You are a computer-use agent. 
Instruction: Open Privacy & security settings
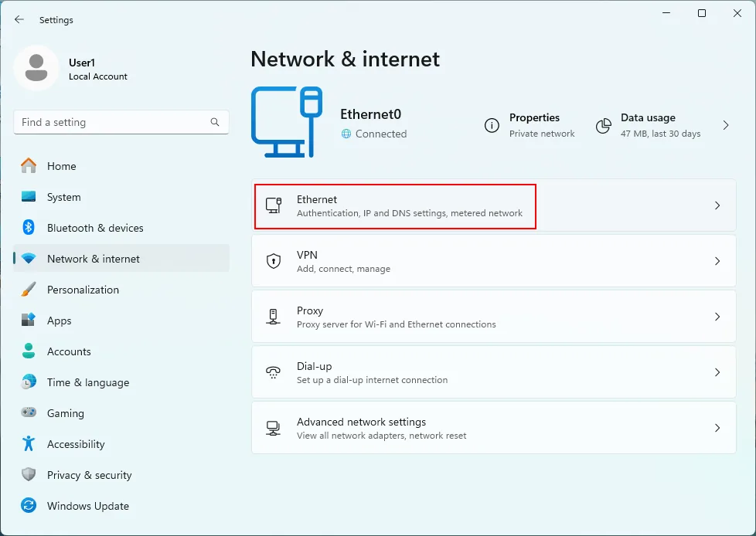[121, 474]
